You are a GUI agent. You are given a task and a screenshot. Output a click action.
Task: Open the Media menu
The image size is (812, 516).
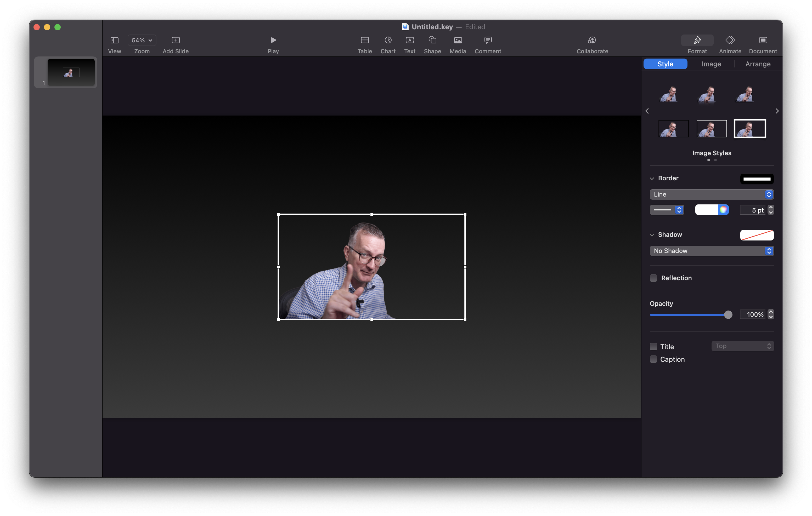point(458,40)
